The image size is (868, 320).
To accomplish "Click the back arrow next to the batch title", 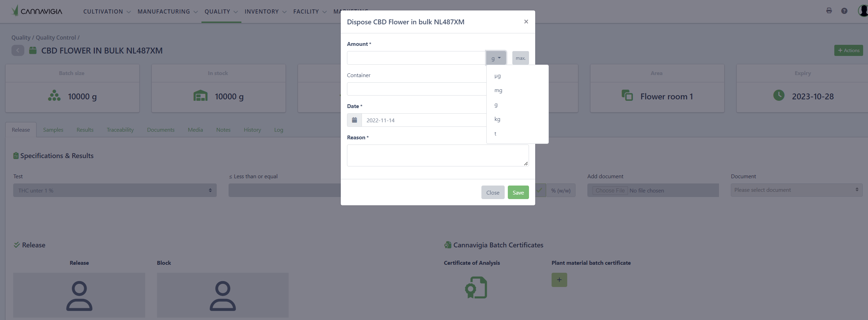I will [18, 51].
